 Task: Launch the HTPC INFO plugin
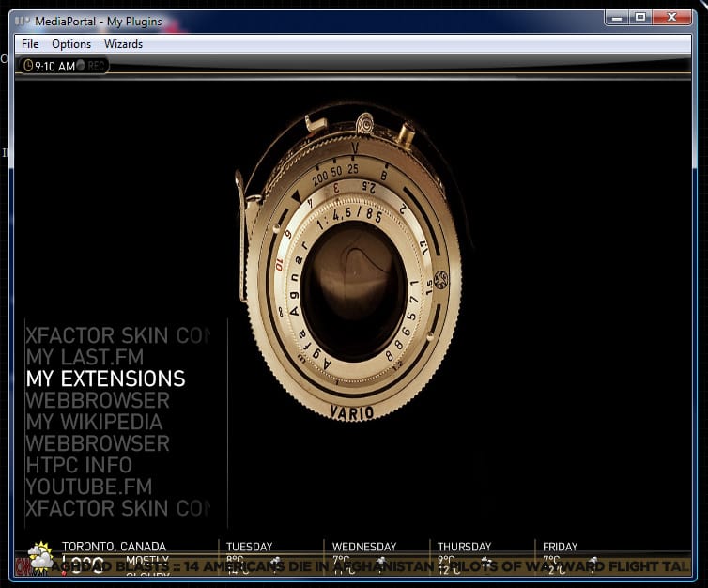(79, 466)
